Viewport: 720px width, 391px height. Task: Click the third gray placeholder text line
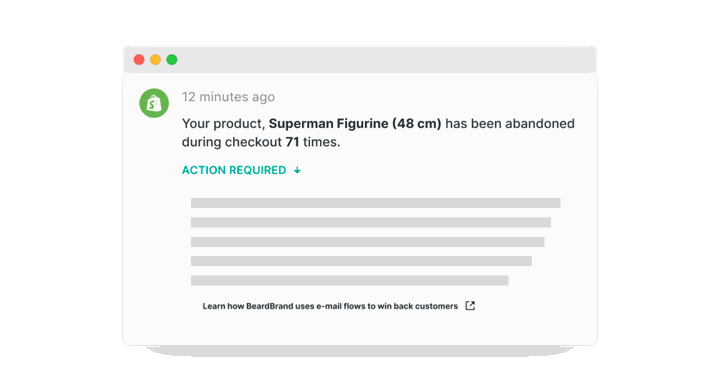coord(368,242)
